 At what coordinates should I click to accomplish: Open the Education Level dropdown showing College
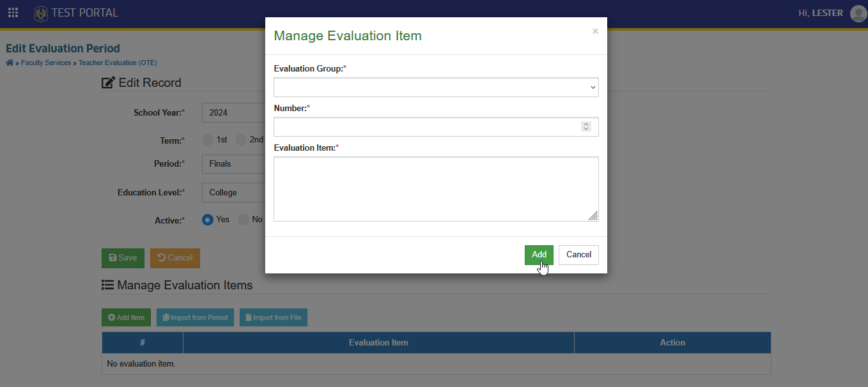(x=234, y=192)
